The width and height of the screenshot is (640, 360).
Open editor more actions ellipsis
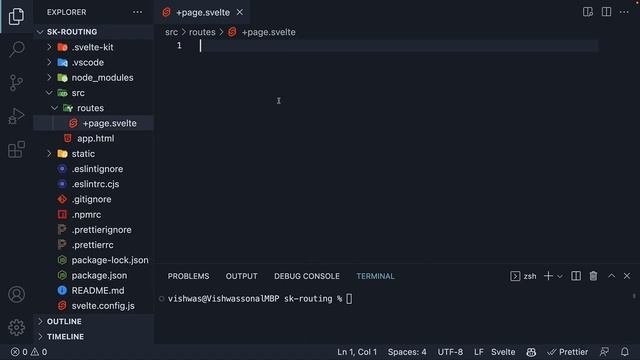tap(624, 12)
